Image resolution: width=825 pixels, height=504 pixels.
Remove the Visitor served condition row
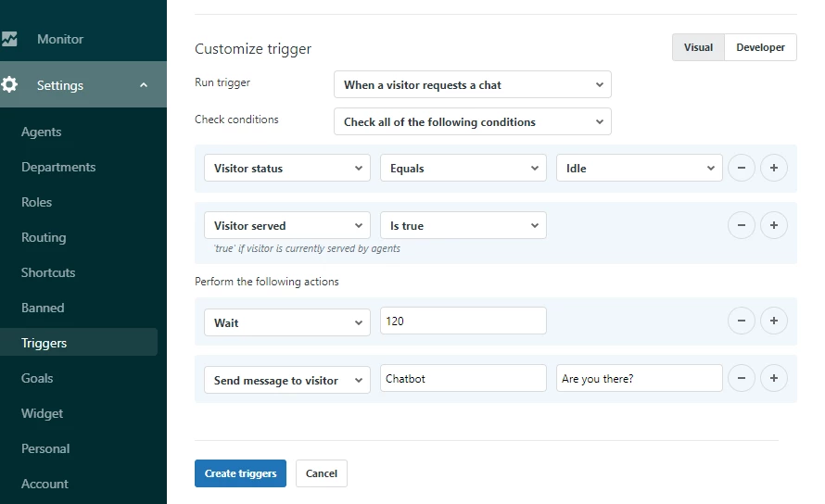tap(742, 225)
